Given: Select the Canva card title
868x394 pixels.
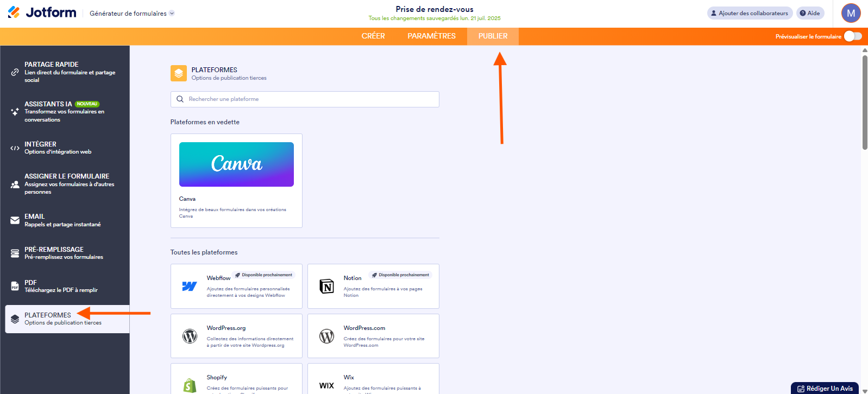Looking at the screenshot, I should point(187,199).
